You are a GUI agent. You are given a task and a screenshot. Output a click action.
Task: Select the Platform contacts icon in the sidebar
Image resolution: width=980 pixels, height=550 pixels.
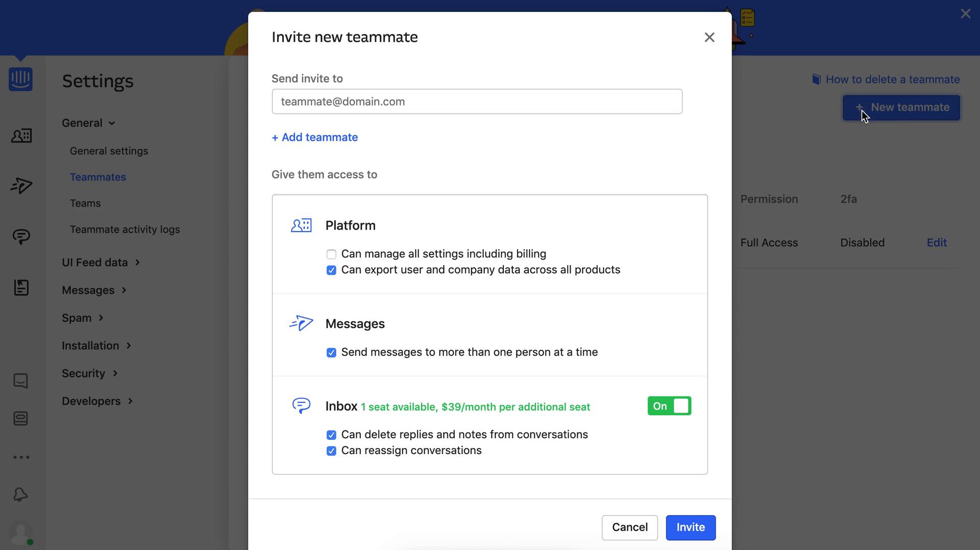point(21,136)
